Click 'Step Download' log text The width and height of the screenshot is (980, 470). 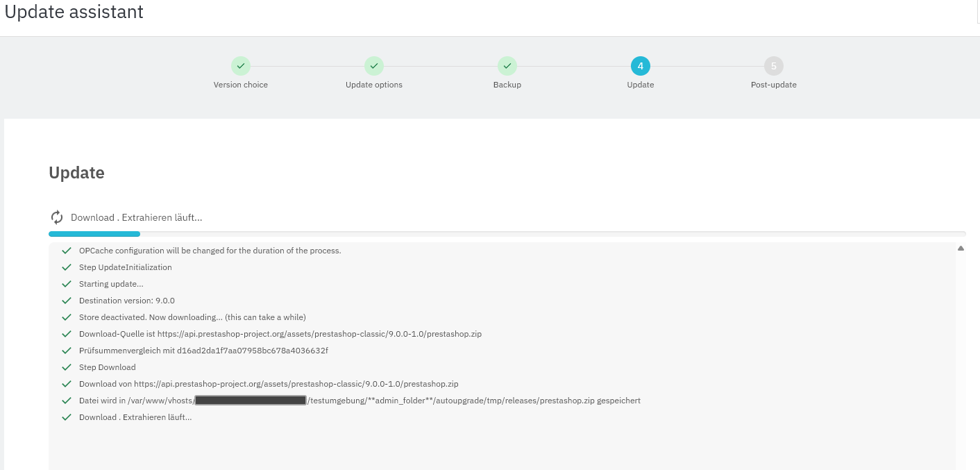pos(108,367)
